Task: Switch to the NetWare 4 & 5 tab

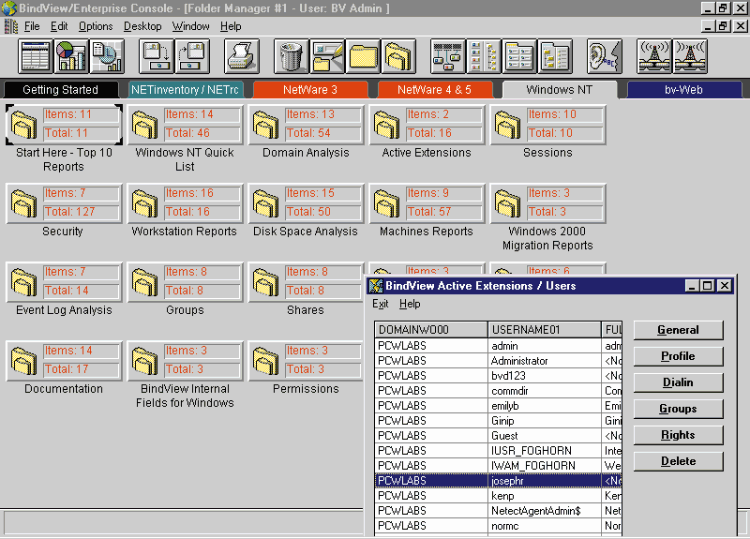Action: point(435,89)
